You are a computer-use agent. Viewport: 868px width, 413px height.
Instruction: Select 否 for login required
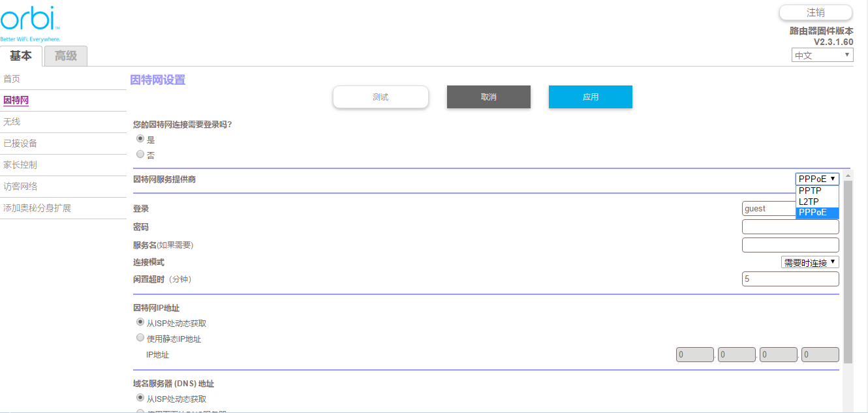pos(140,155)
